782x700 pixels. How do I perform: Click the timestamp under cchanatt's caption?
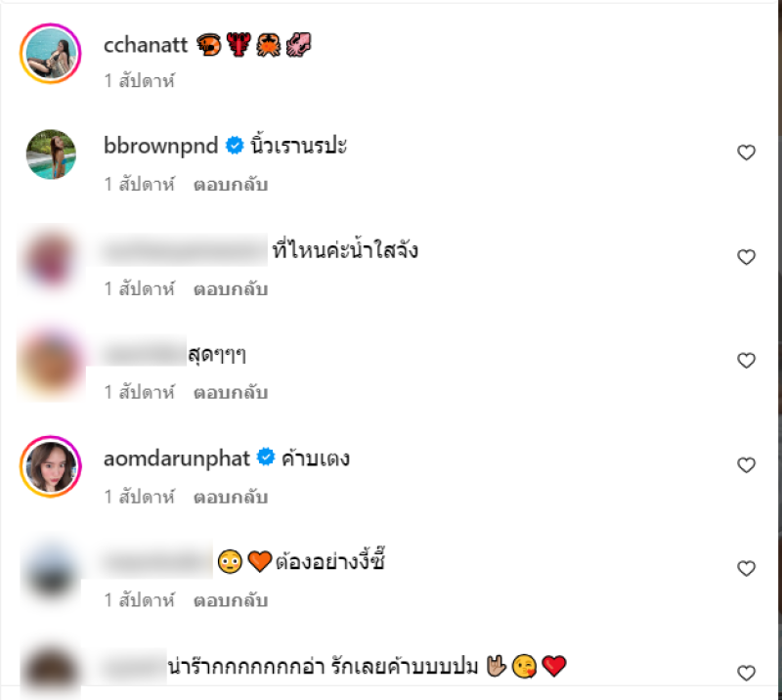[139, 81]
